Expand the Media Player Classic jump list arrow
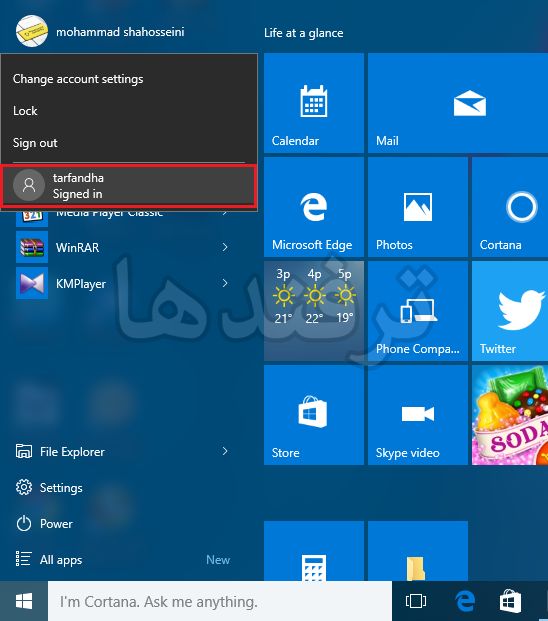 (x=225, y=213)
